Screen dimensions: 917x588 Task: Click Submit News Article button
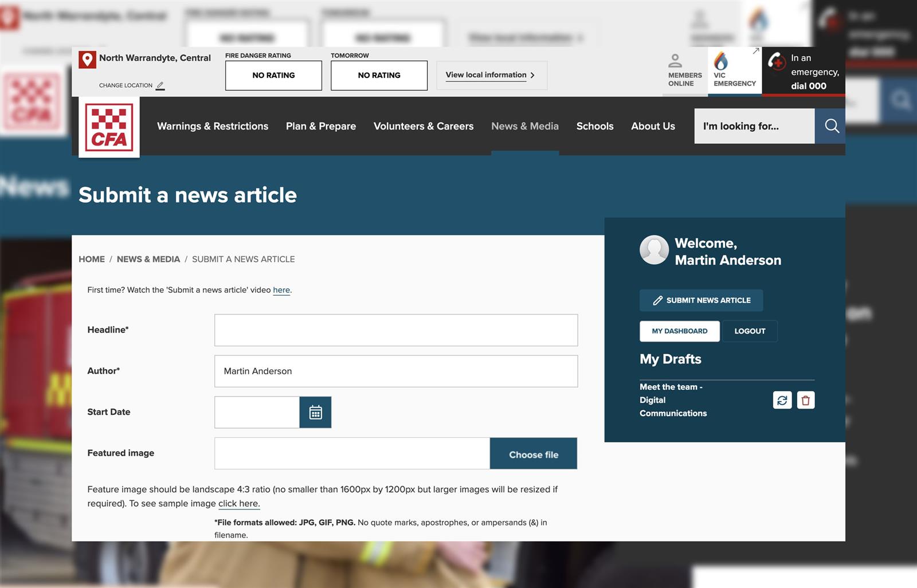point(701,300)
